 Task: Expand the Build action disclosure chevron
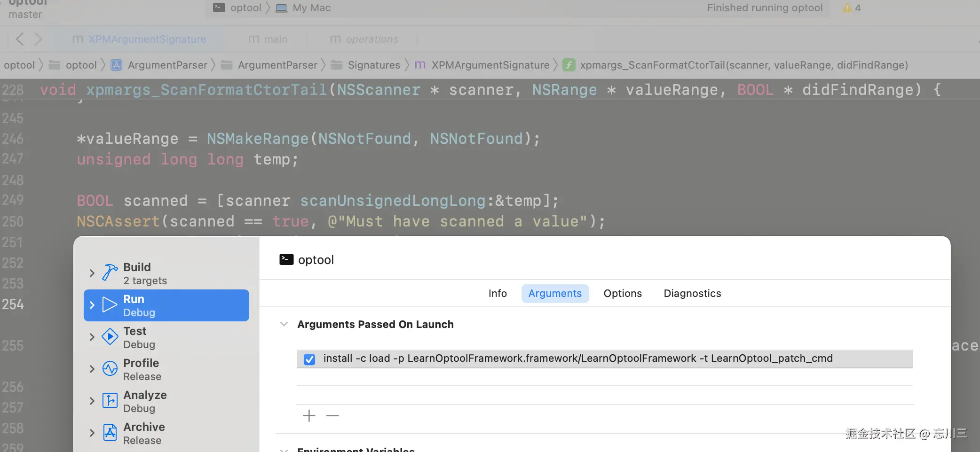(x=92, y=273)
